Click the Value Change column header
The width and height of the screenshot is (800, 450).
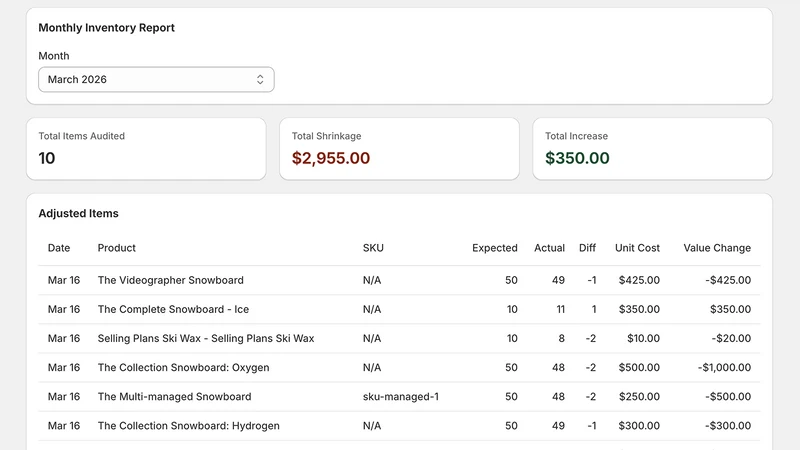click(x=717, y=248)
